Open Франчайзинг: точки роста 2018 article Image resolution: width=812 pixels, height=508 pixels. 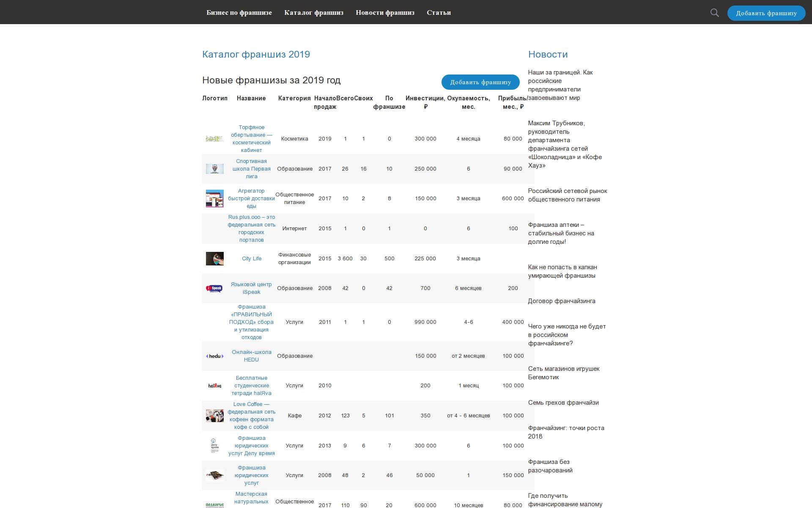pos(566,432)
